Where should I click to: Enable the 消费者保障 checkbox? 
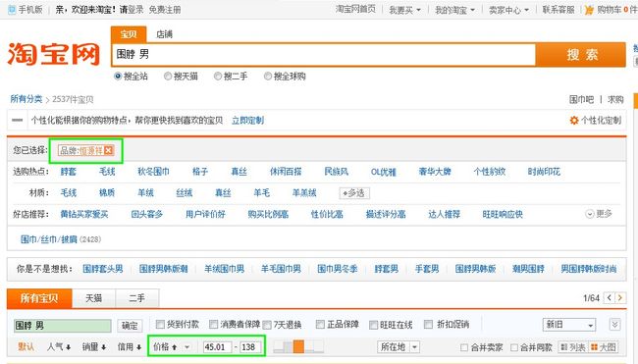tap(214, 324)
